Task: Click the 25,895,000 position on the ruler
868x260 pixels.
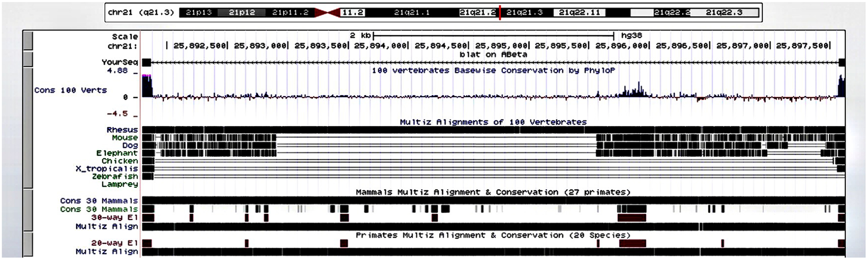Action: point(501,46)
